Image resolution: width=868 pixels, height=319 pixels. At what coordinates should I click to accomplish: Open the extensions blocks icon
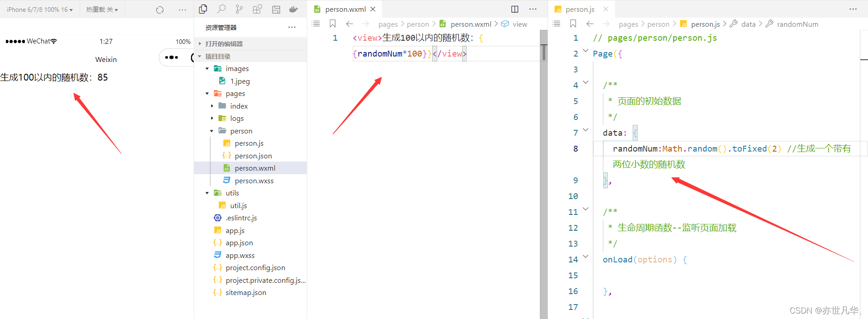258,9
